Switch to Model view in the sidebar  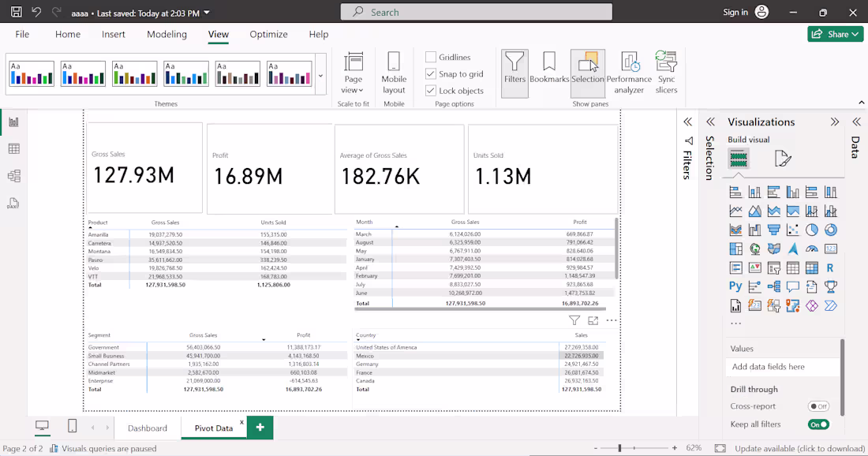click(14, 175)
